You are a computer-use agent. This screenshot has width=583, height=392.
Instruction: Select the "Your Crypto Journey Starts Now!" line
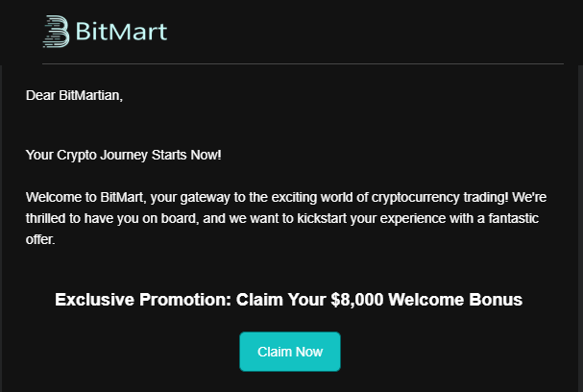tap(124, 155)
